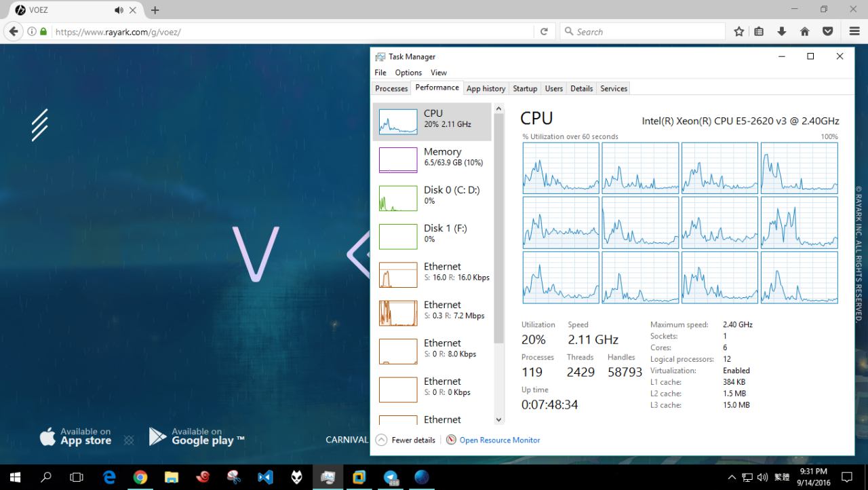Select Ethernet receiving 8.0 Kbps
Screen dimensions: 868x490
pyautogui.click(x=432, y=351)
